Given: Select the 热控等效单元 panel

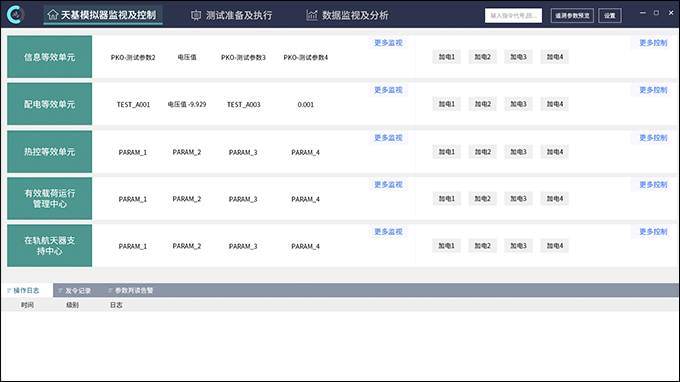Looking at the screenshot, I should pyautogui.click(x=49, y=152).
